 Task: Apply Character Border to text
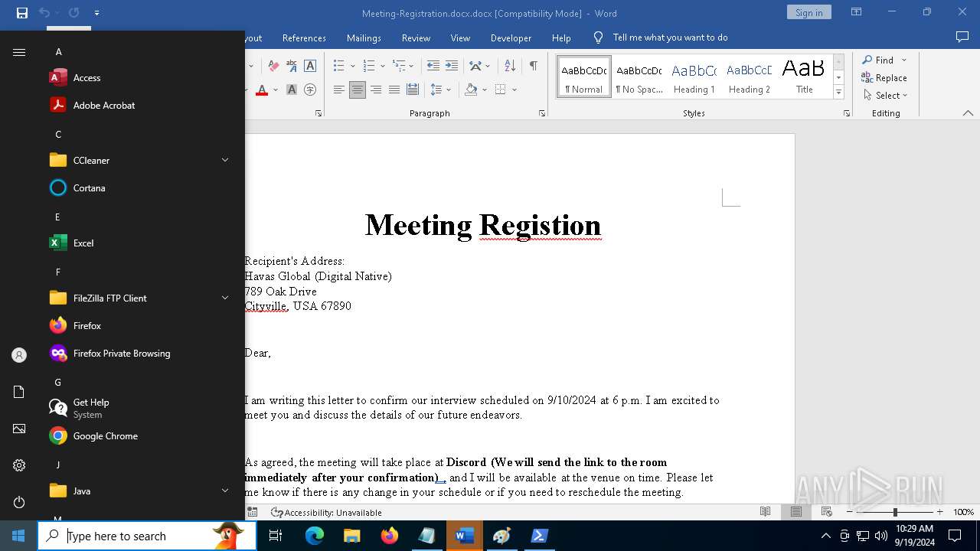click(310, 66)
